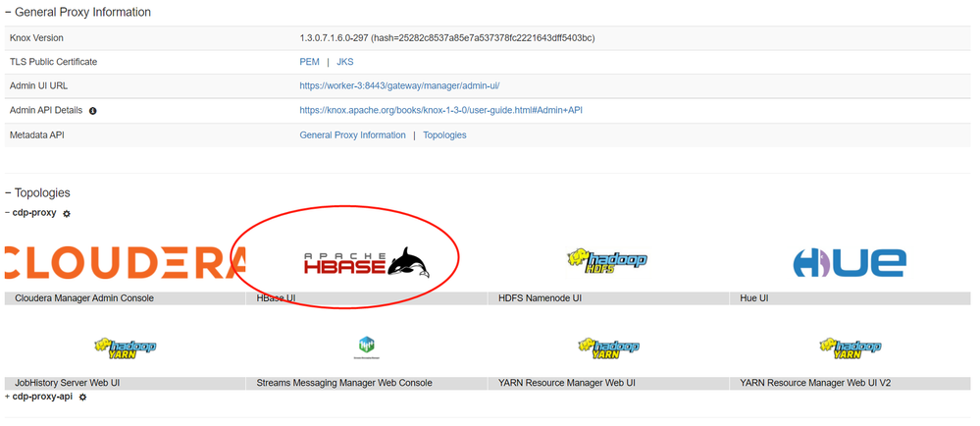The image size is (980, 426).
Task: Open the Cloudera logo tile
Action: pos(125,263)
